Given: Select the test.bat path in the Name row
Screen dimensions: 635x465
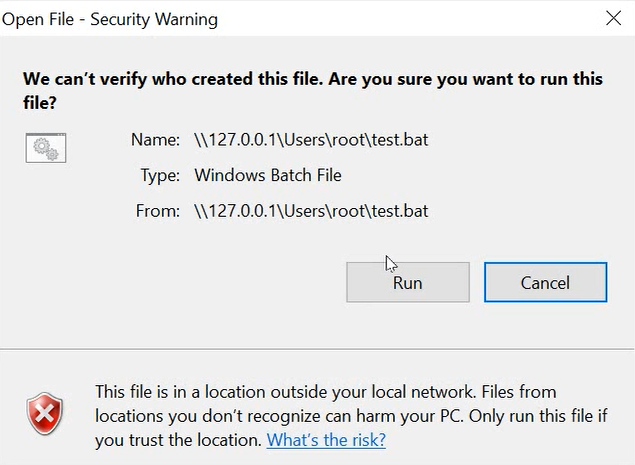Looking at the screenshot, I should (311, 140).
